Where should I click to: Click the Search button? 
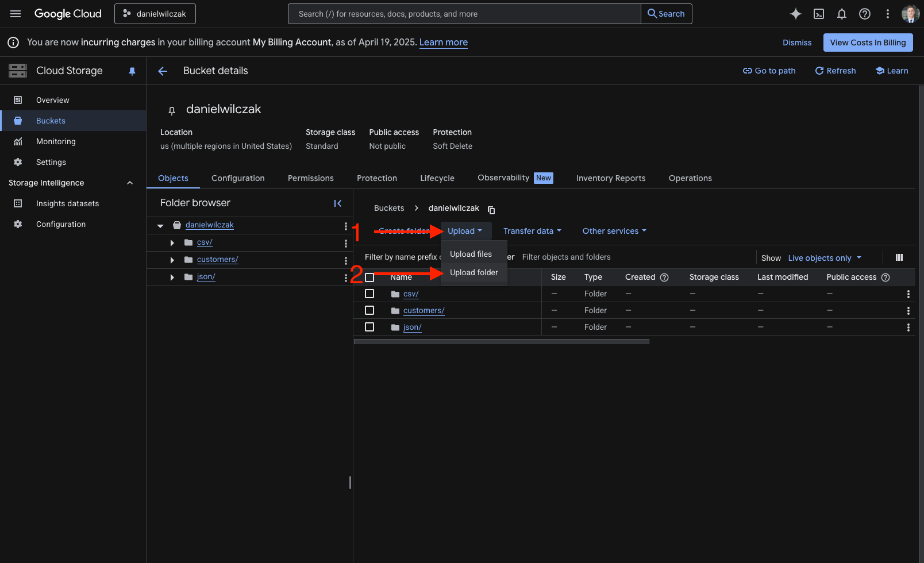point(667,14)
